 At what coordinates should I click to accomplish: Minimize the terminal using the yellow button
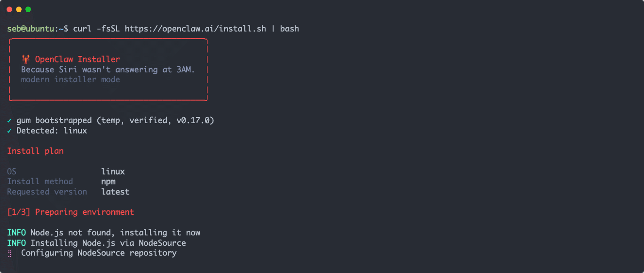[x=19, y=9]
